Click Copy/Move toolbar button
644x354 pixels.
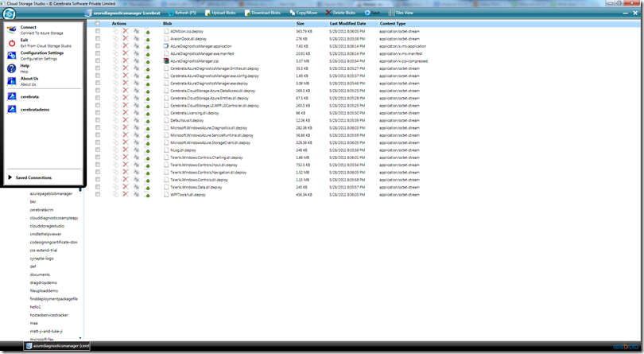[303, 13]
